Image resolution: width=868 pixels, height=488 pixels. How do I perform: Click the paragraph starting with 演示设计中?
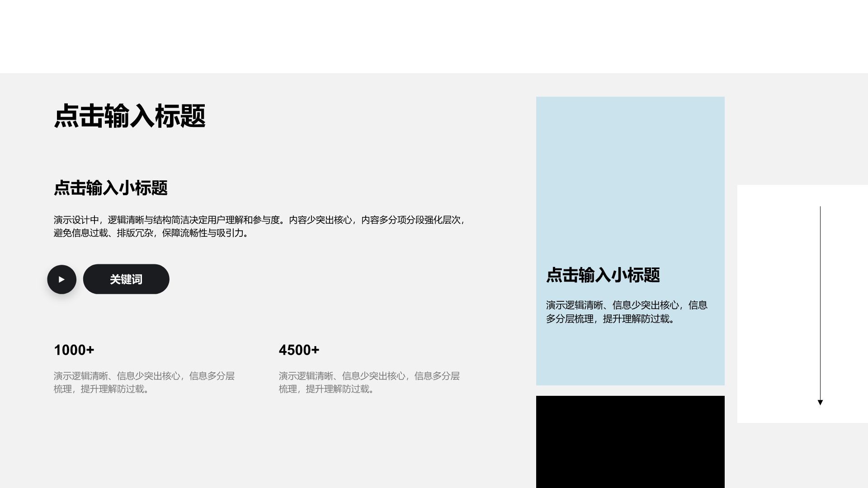259,226
